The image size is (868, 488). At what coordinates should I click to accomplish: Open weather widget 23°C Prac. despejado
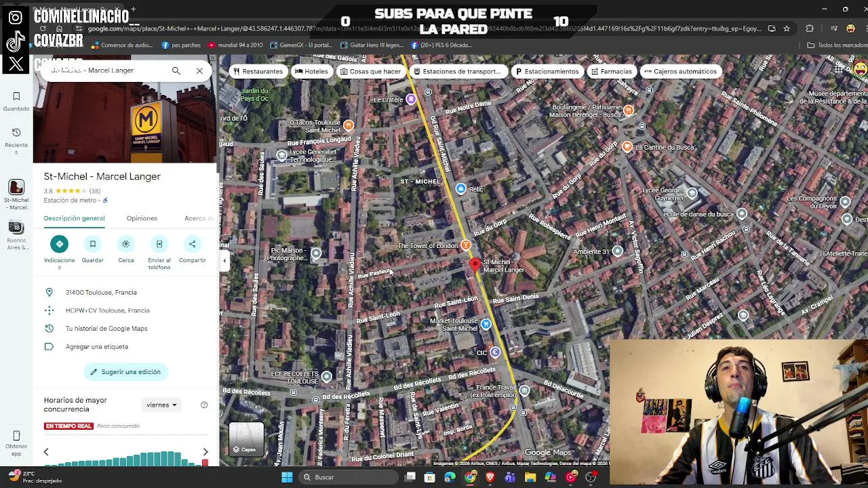coord(35,477)
